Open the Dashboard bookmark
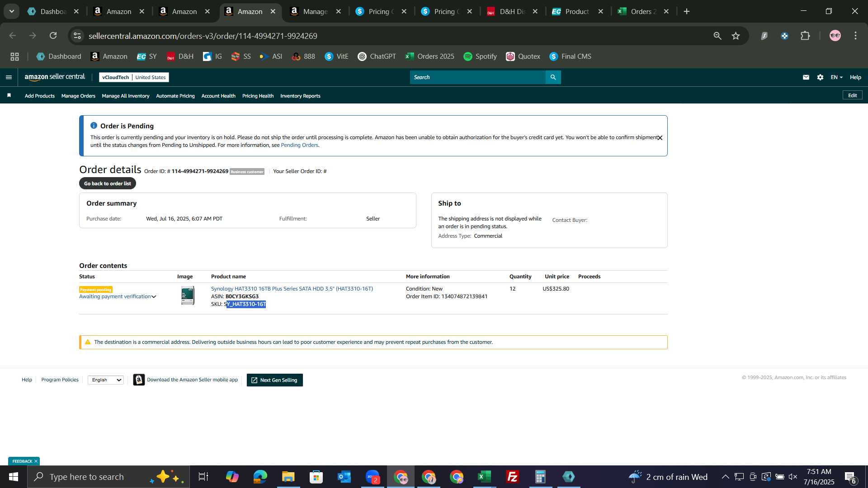 point(59,56)
